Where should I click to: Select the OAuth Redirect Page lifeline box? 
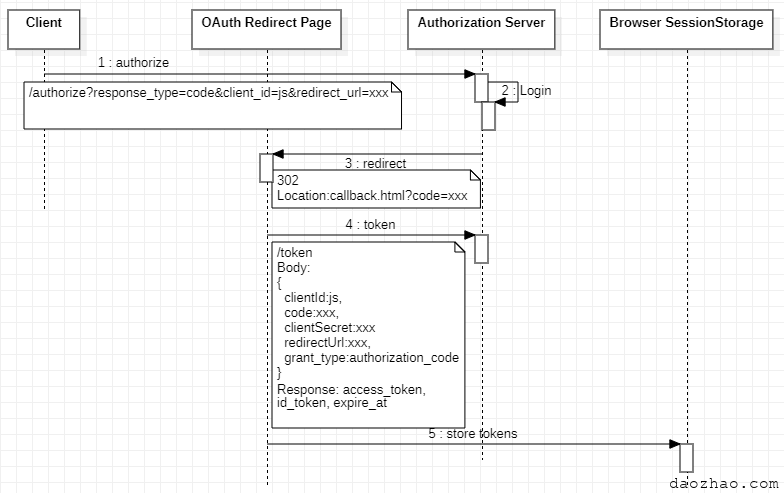(x=266, y=30)
